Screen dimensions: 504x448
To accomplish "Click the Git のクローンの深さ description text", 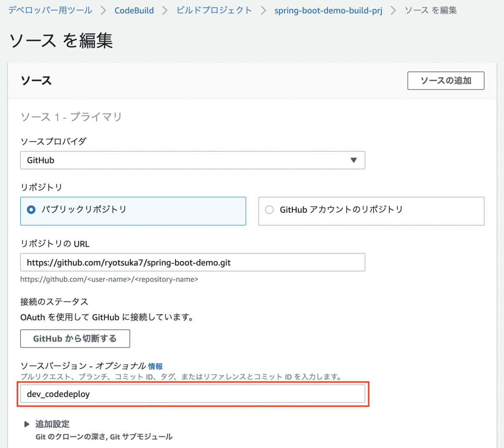I will tap(104, 437).
